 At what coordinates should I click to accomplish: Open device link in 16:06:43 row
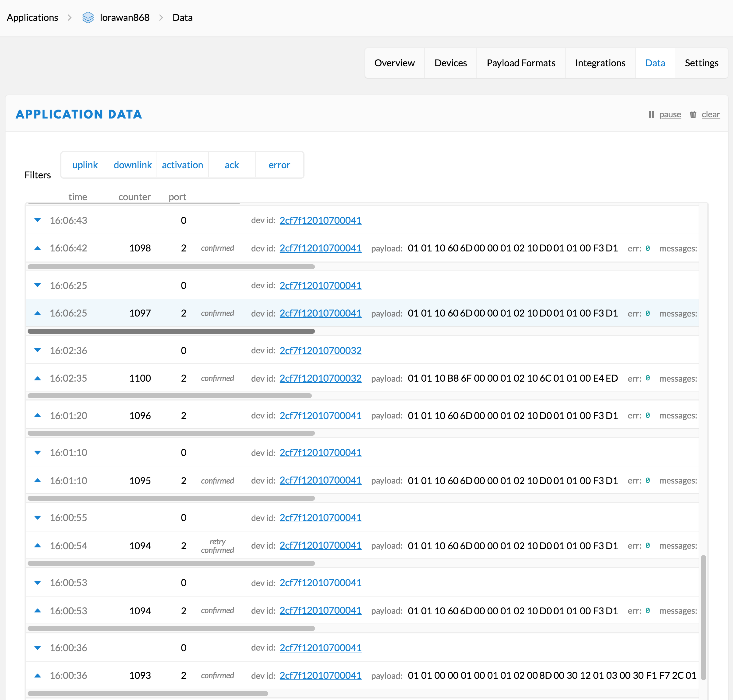(x=320, y=220)
